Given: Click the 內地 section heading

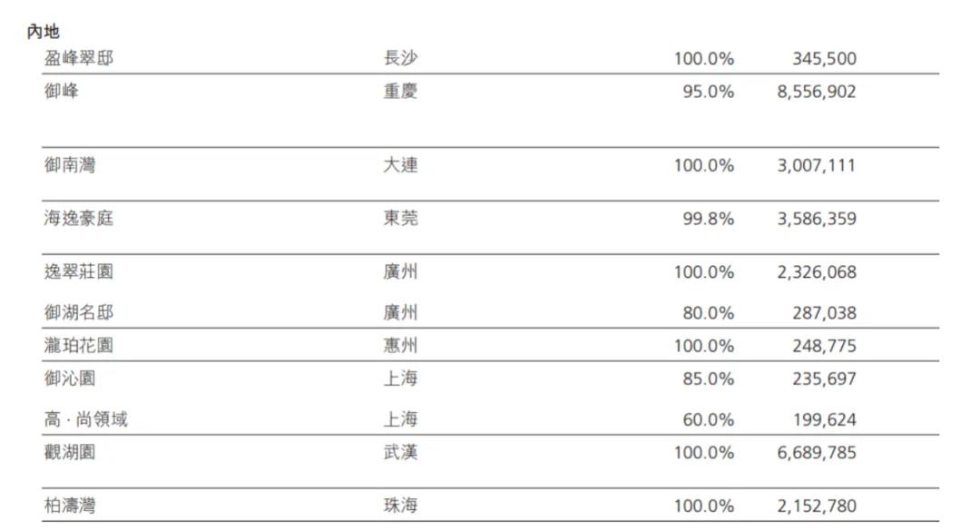Looking at the screenshot, I should point(43,32).
